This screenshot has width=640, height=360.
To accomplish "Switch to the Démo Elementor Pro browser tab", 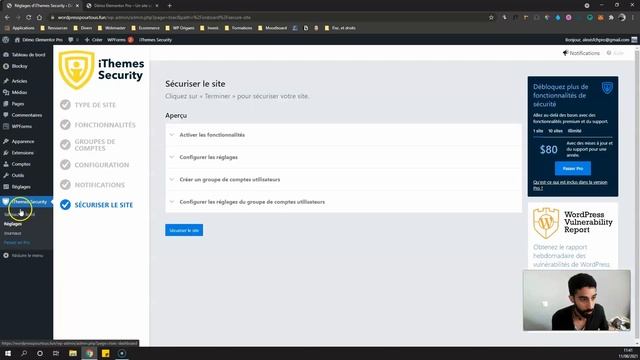I will point(122,6).
